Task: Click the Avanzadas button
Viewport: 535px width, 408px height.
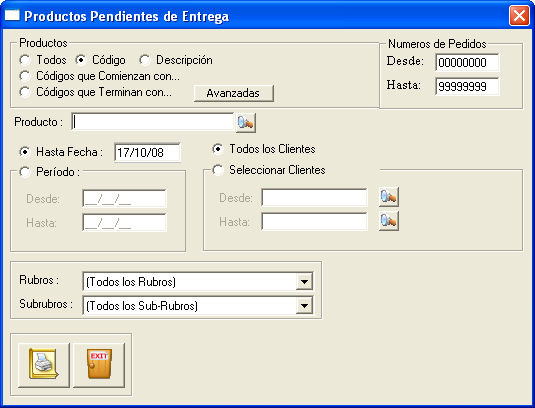Action: [x=234, y=93]
